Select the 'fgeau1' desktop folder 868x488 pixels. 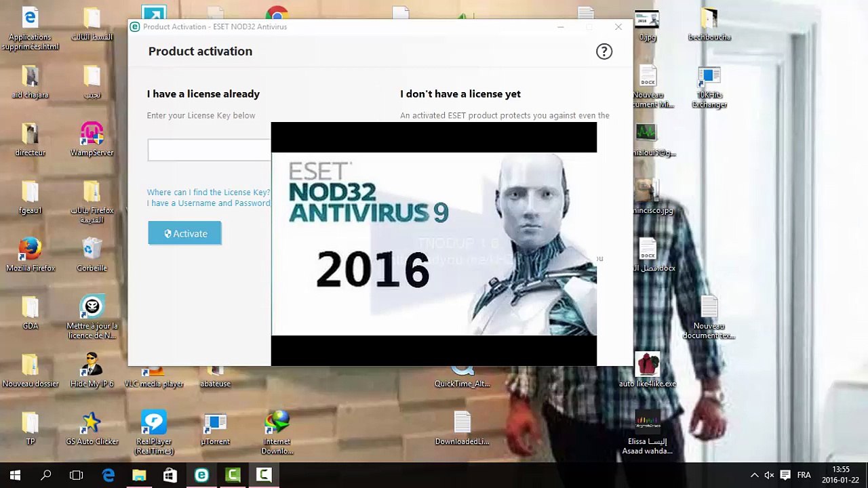coord(31,197)
